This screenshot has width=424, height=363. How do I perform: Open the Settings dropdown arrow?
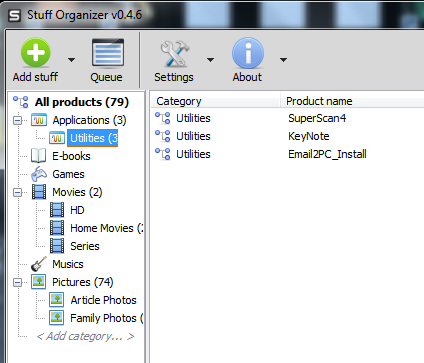pyautogui.click(x=210, y=60)
